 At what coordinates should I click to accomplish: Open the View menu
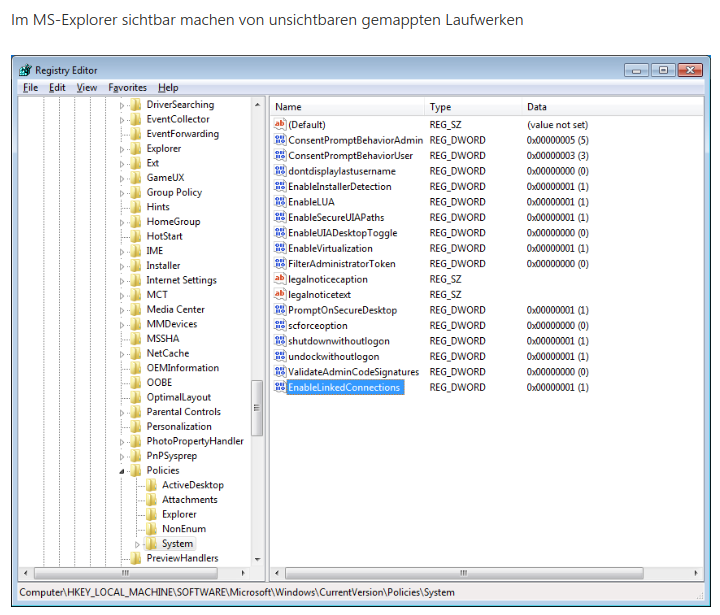[87, 87]
